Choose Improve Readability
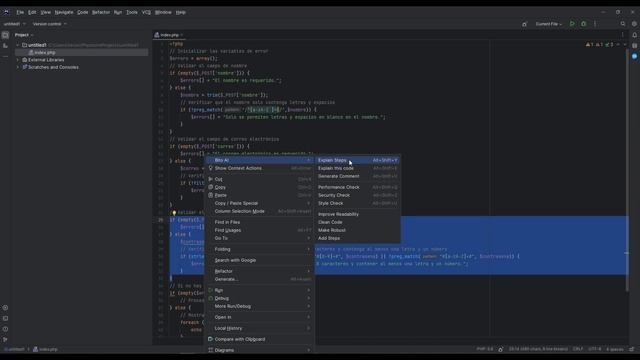 point(358,214)
